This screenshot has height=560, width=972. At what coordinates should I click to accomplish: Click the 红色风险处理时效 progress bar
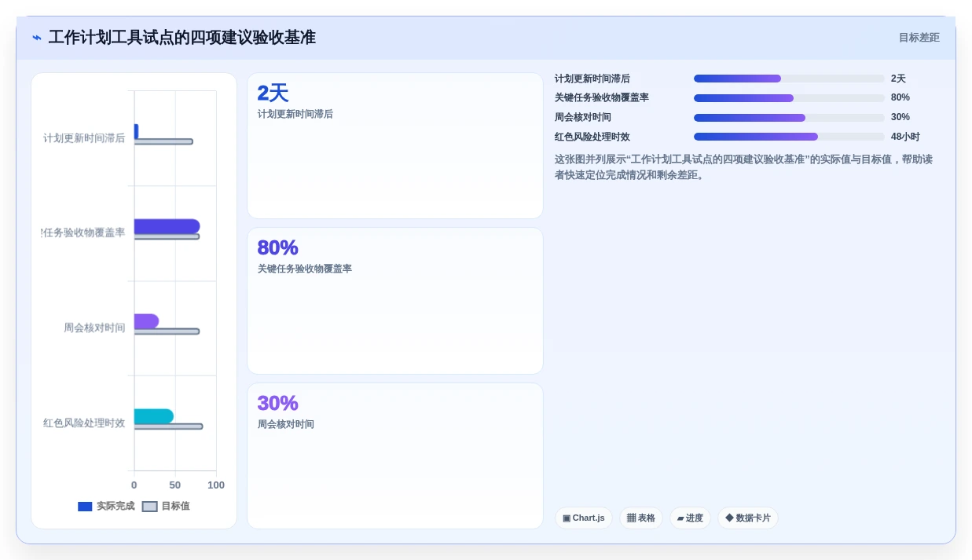pyautogui.click(x=789, y=137)
